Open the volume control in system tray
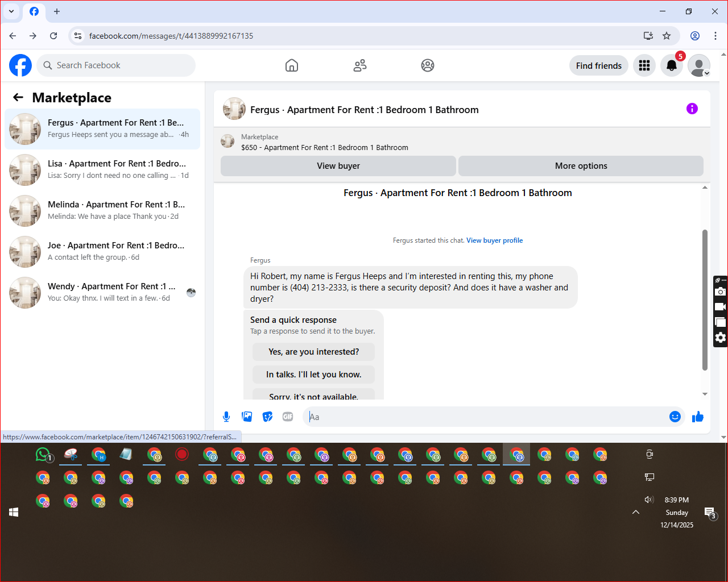 click(649, 500)
